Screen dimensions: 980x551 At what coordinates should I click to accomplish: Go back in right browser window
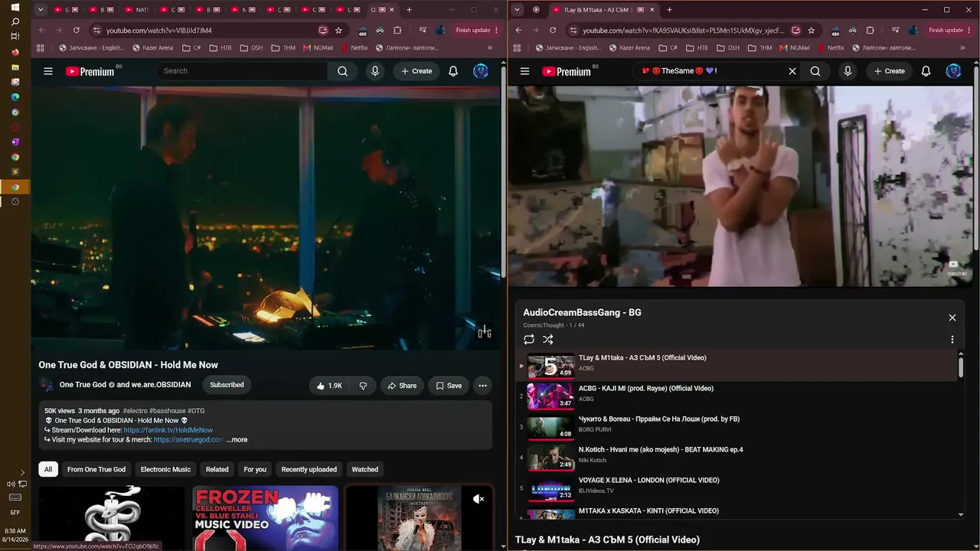[x=518, y=31]
